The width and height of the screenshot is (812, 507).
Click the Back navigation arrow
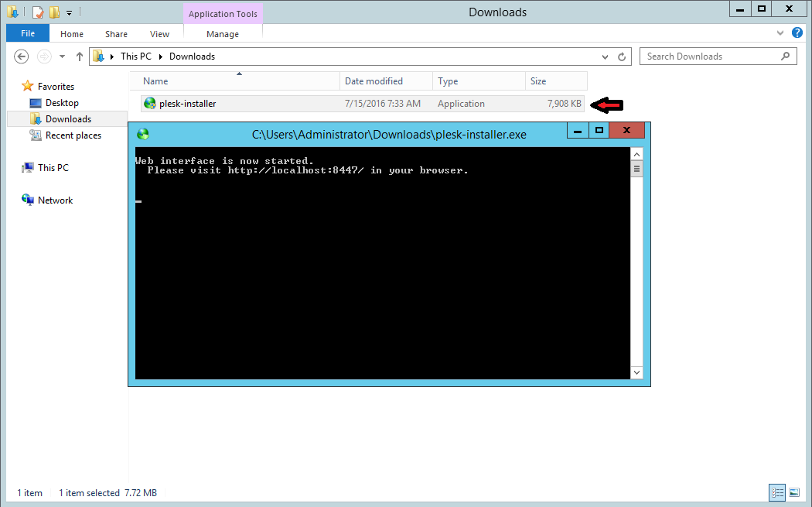coord(21,57)
